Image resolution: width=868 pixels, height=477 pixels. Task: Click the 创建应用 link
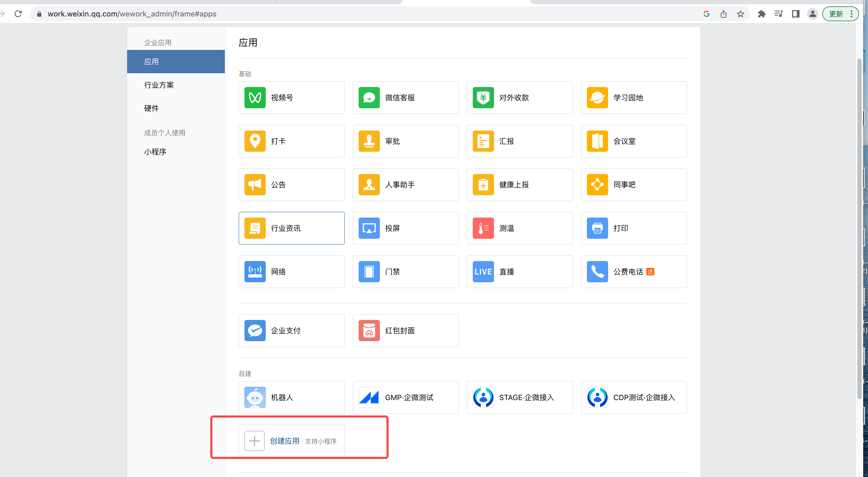tap(284, 441)
